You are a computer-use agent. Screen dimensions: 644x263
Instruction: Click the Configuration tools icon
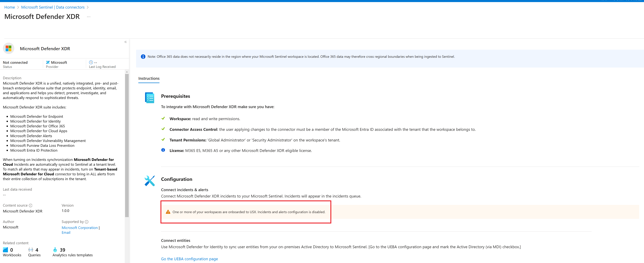tap(149, 181)
